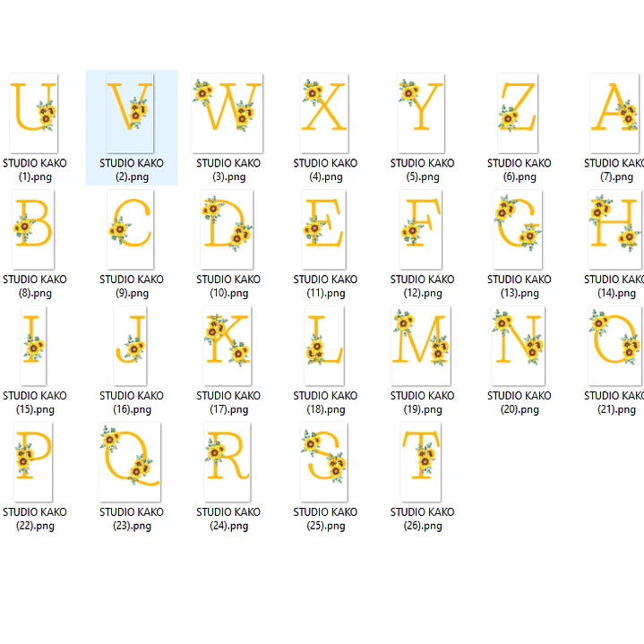Select the letter B sunflower thumbnail
Image resolution: width=644 pixels, height=644 pixels.
tap(33, 229)
